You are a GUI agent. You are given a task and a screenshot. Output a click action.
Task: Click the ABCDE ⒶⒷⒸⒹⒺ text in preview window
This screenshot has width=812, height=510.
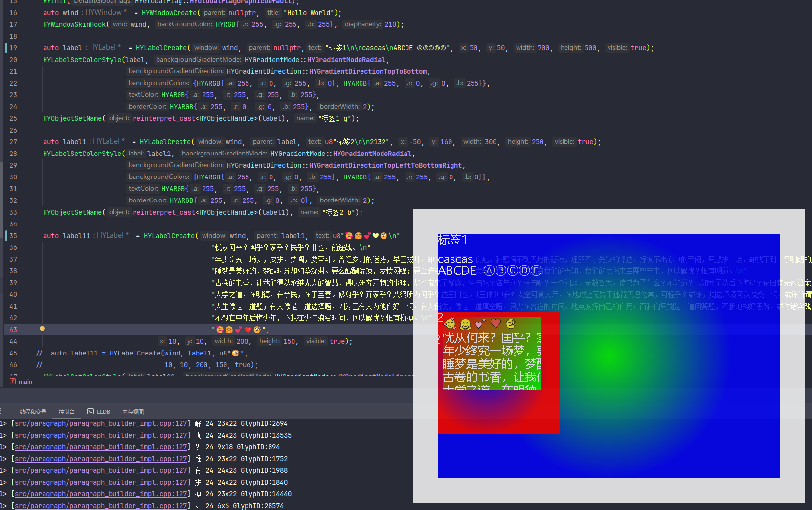(x=490, y=270)
